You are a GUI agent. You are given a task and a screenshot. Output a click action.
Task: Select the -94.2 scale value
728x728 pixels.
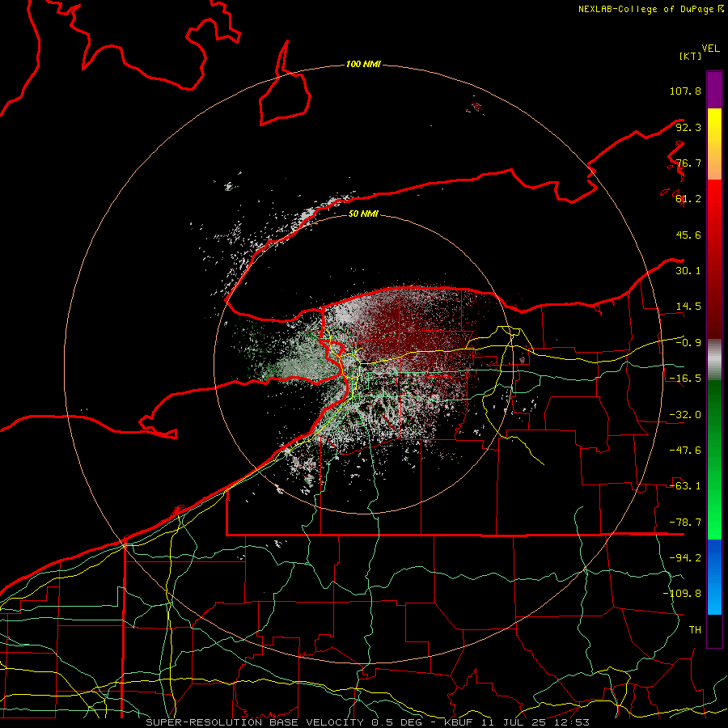pos(685,558)
